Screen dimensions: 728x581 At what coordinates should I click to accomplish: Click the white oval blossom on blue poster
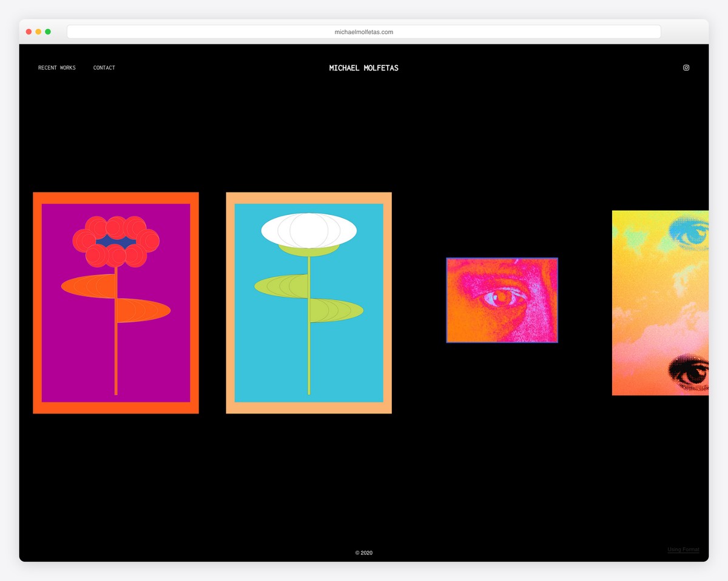coord(309,231)
